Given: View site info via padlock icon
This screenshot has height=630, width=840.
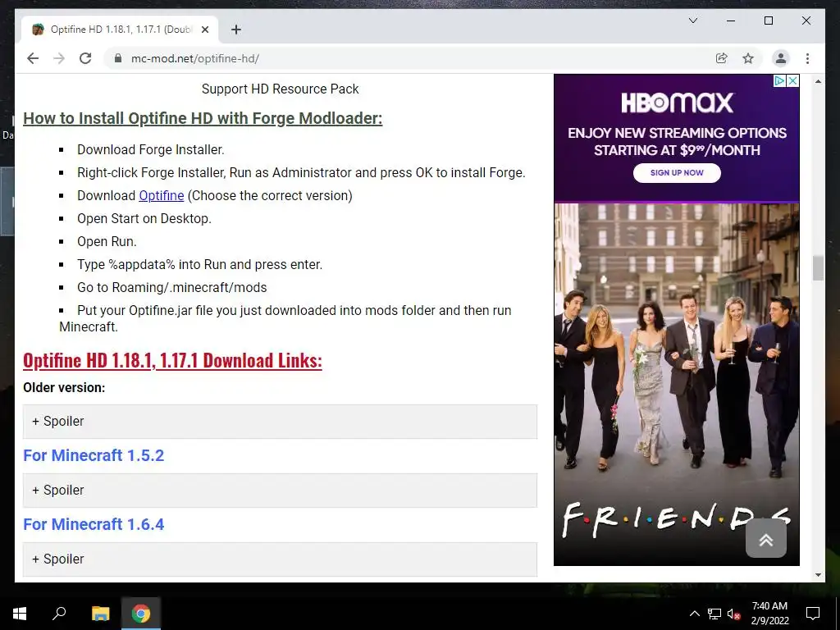Looking at the screenshot, I should point(118,58).
